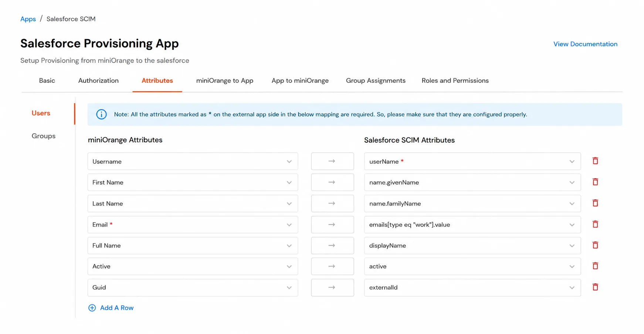Switch to the Authorization tab

pyautogui.click(x=98, y=81)
